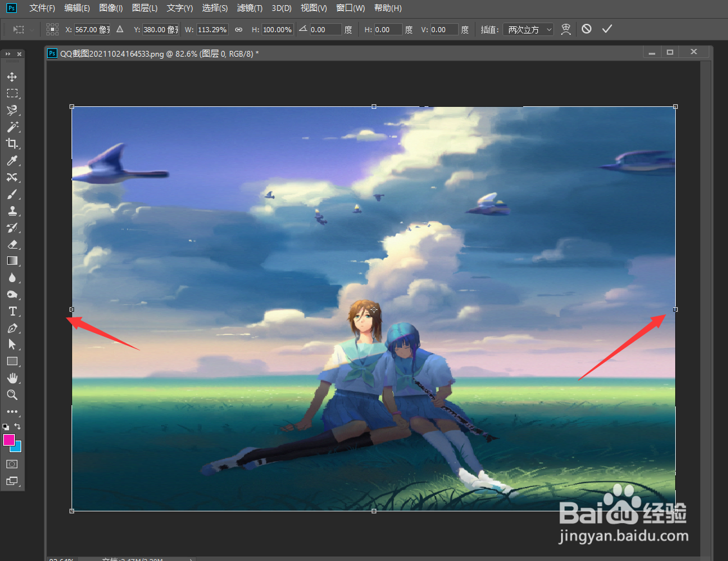Select the Crop tool
Viewport: 728px width, 561px height.
tap(12, 144)
